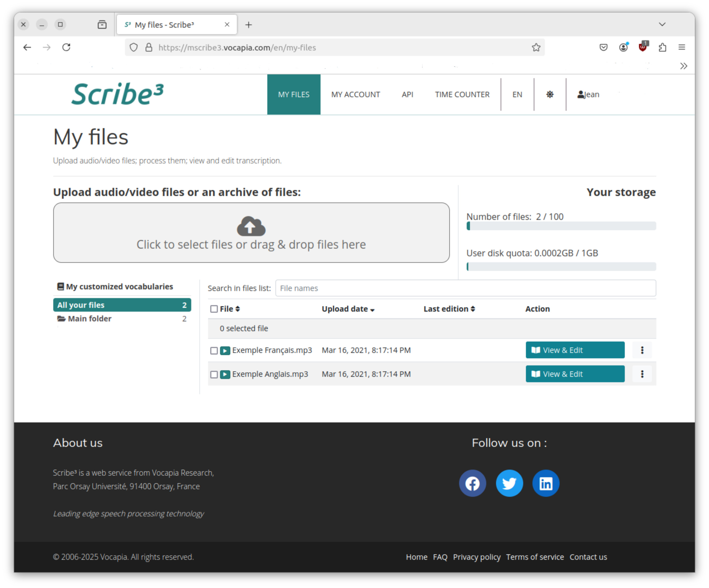Open Jean user profile menu
709x588 pixels.
click(x=588, y=94)
